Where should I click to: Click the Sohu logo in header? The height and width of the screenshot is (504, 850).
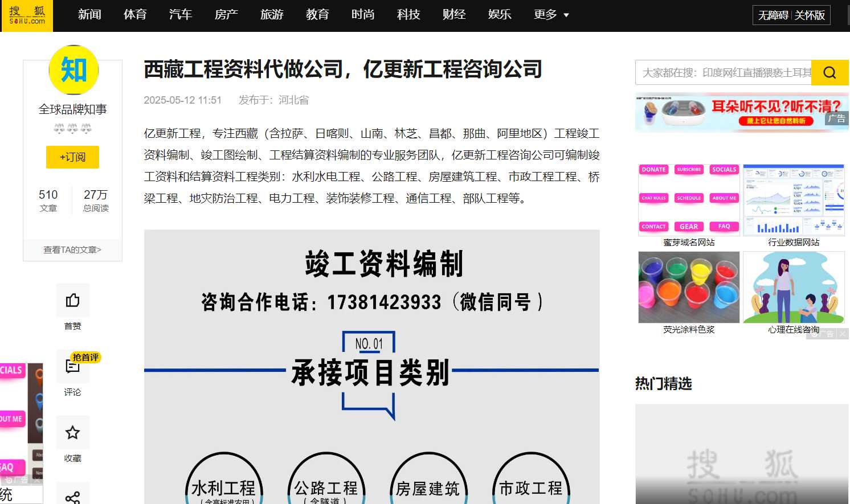[27, 15]
